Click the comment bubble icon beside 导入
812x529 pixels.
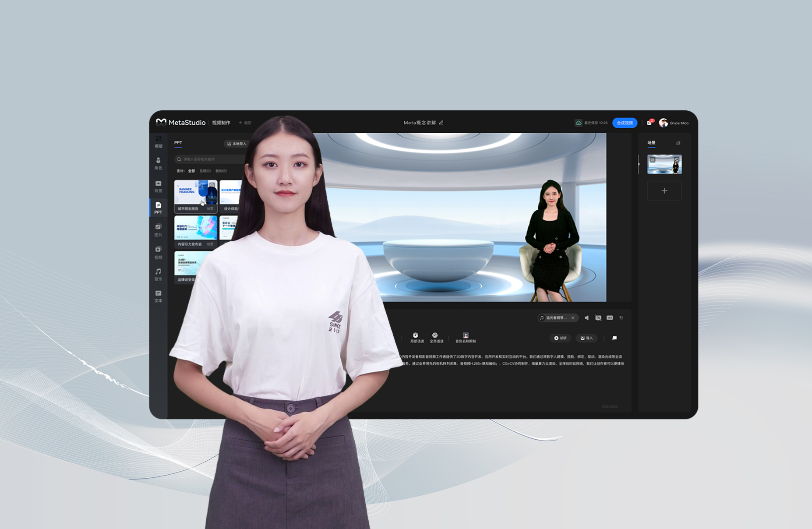614,338
